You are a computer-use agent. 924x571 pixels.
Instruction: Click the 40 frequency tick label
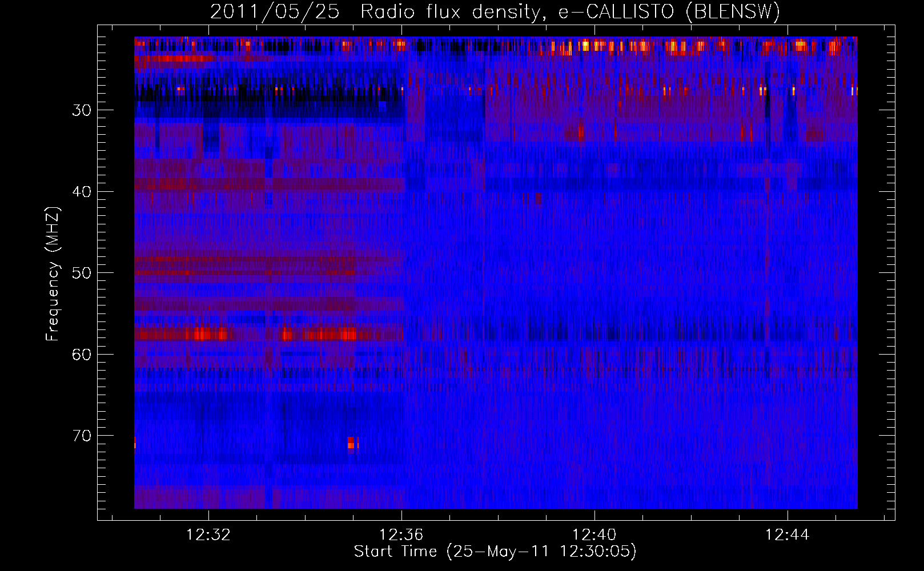pyautogui.click(x=82, y=192)
